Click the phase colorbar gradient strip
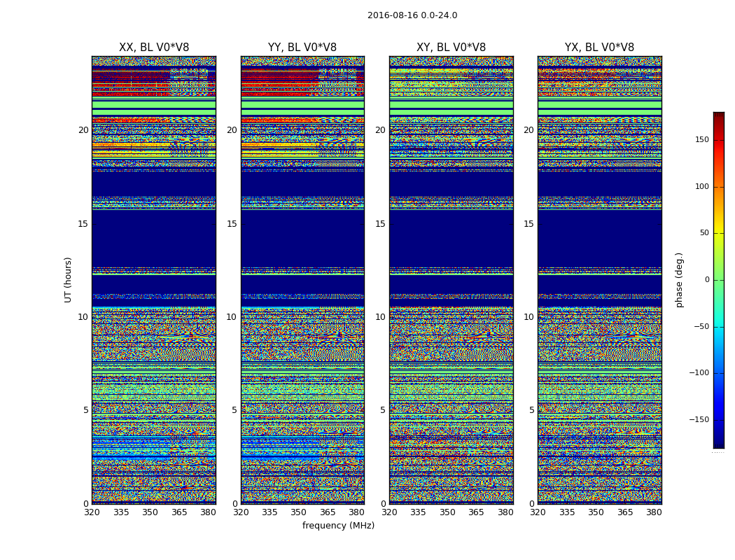This screenshot has width=735, height=560. point(718,280)
